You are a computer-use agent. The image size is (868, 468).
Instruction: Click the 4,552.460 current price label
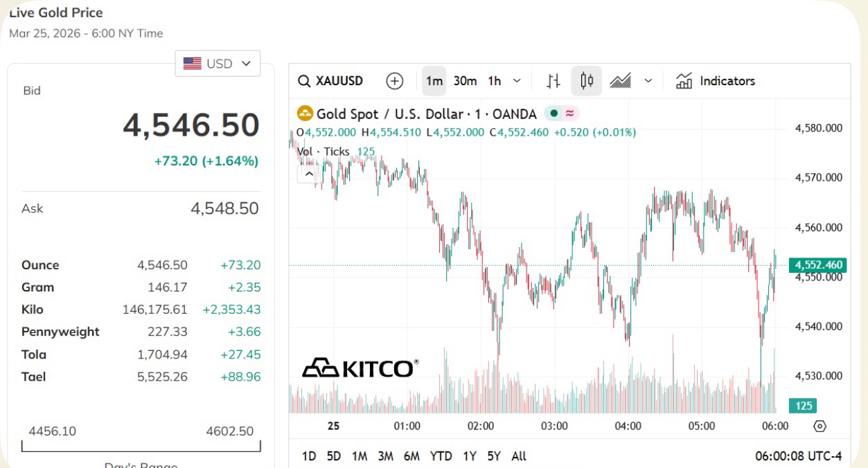tap(819, 265)
